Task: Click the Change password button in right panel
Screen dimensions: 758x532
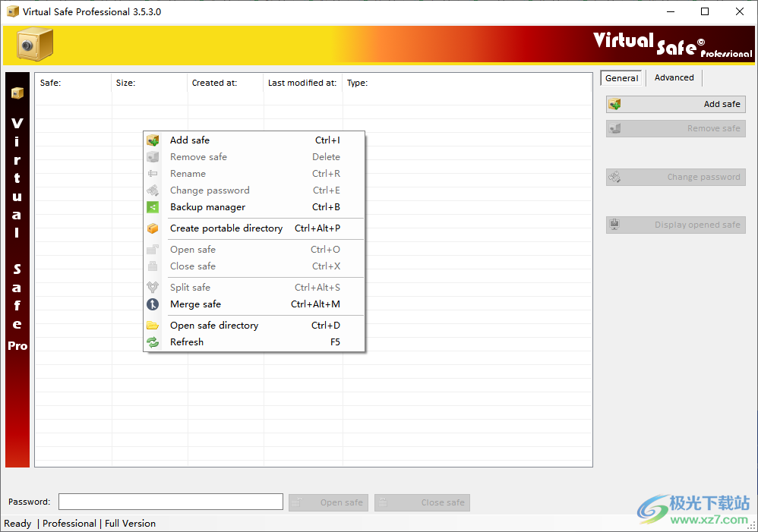Action: click(x=676, y=177)
